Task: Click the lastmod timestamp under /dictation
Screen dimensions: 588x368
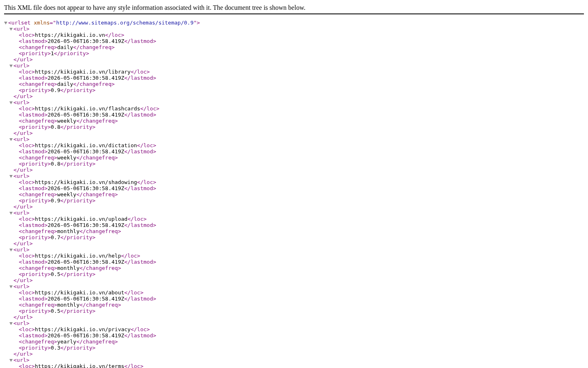Action: pos(86,152)
